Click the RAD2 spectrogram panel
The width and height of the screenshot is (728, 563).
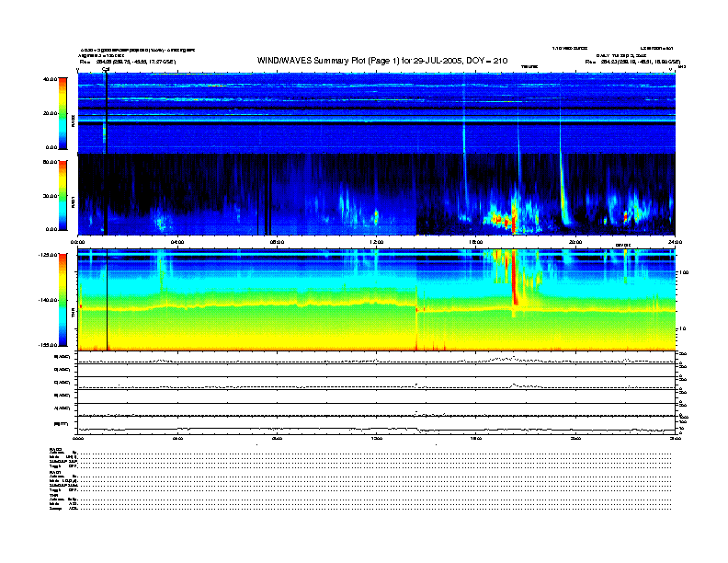coord(377,113)
